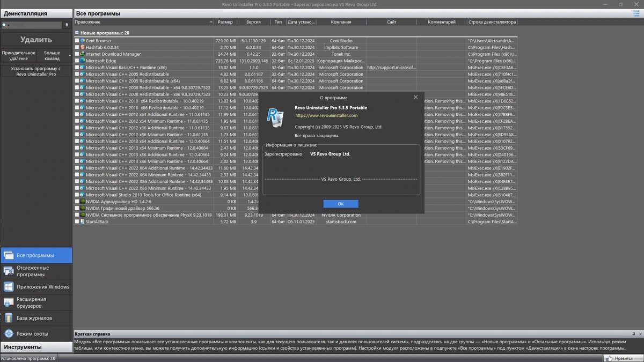Click the NVIDIA Аудиодрайвер HD icon

click(x=82, y=202)
